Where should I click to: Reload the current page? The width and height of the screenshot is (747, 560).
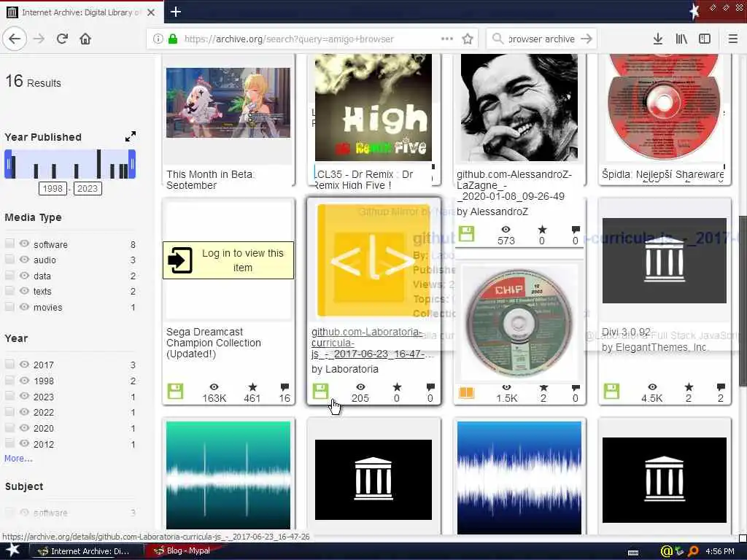click(62, 39)
